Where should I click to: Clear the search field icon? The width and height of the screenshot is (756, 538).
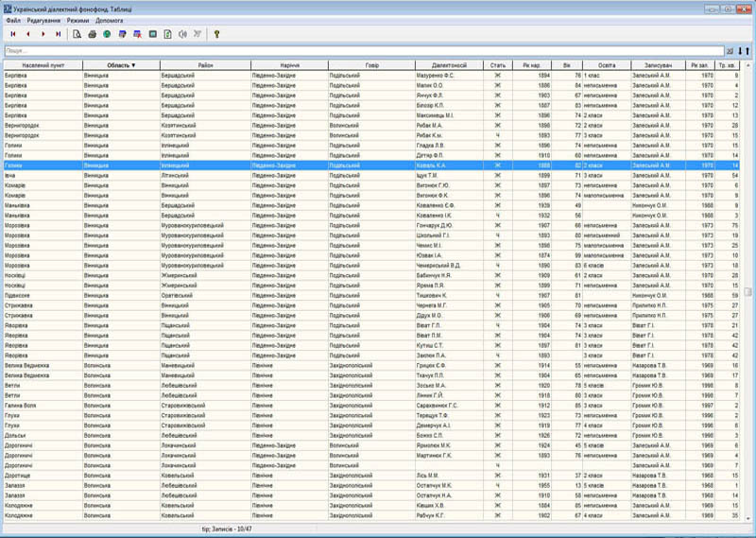click(730, 51)
